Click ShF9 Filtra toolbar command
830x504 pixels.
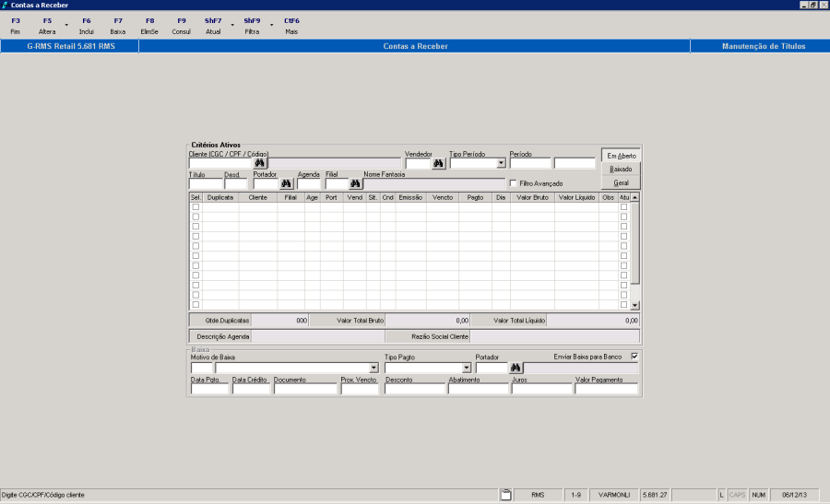tap(252, 26)
